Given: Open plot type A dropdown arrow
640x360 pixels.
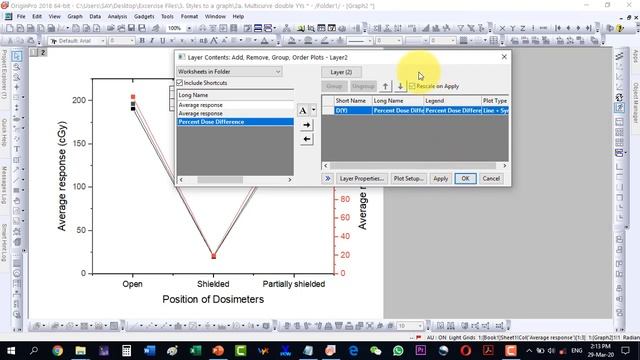Looking at the screenshot, I should tap(313, 110).
